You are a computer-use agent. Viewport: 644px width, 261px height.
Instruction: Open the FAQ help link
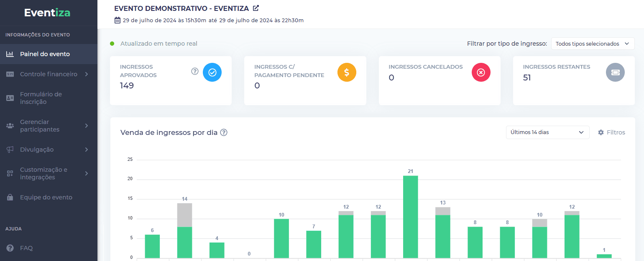click(x=26, y=248)
